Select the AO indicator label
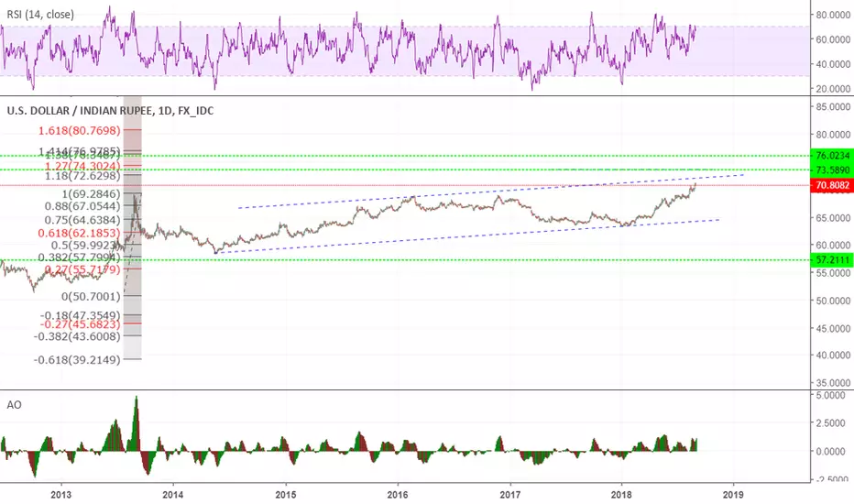This screenshot has width=854, height=504. pyautogui.click(x=14, y=405)
